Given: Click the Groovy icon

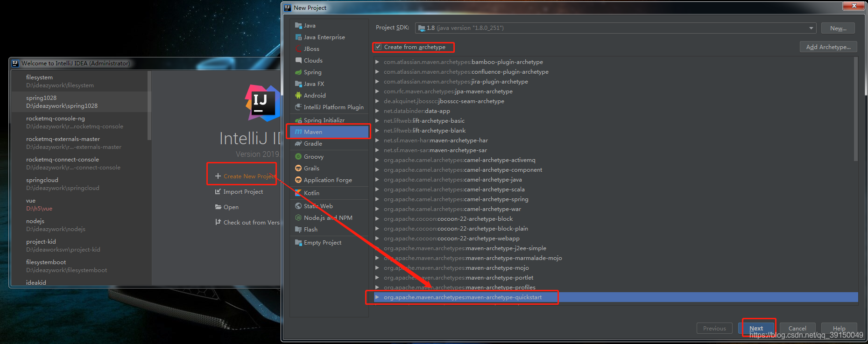Looking at the screenshot, I should pos(298,157).
